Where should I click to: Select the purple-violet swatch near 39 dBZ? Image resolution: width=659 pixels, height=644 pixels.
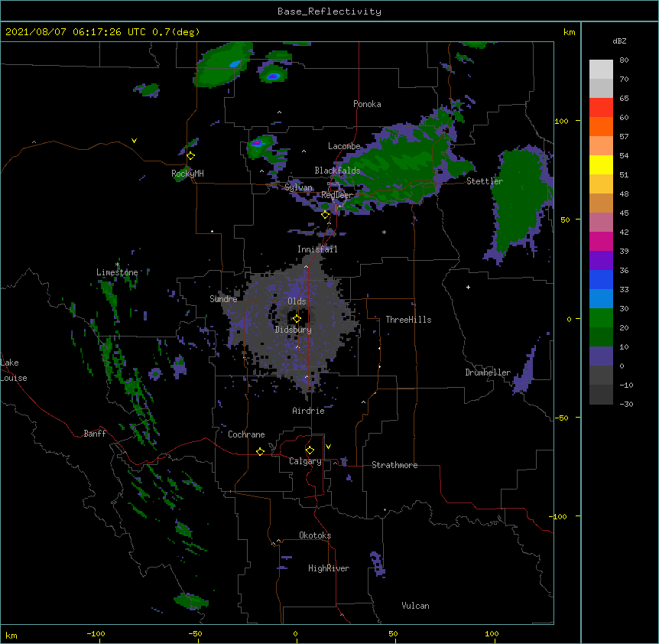coord(601,261)
